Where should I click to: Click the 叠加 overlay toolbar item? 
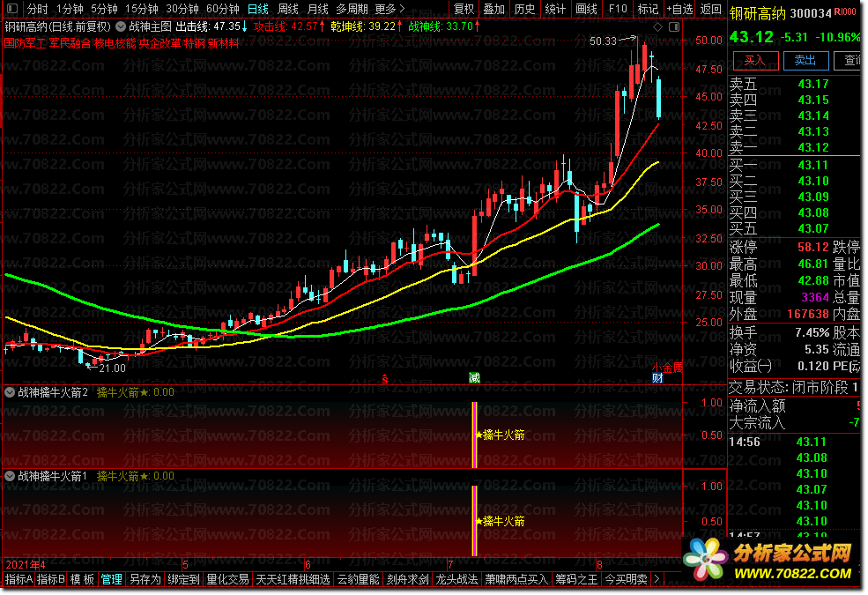point(493,9)
